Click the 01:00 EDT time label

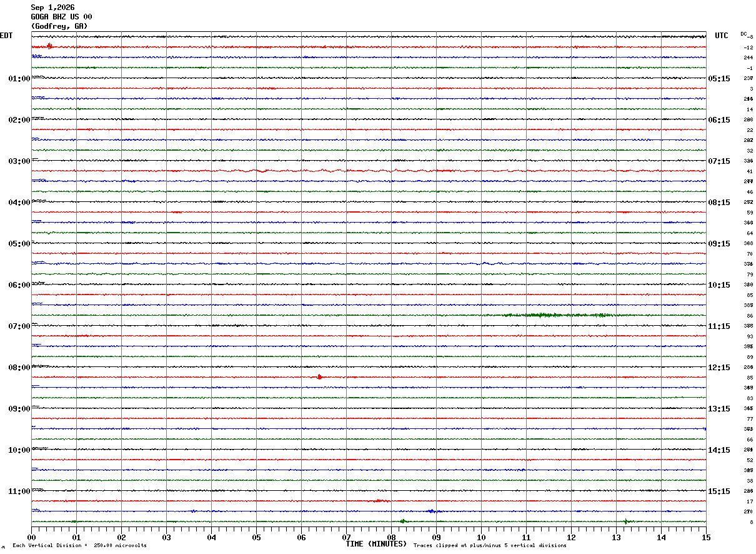[19, 79]
